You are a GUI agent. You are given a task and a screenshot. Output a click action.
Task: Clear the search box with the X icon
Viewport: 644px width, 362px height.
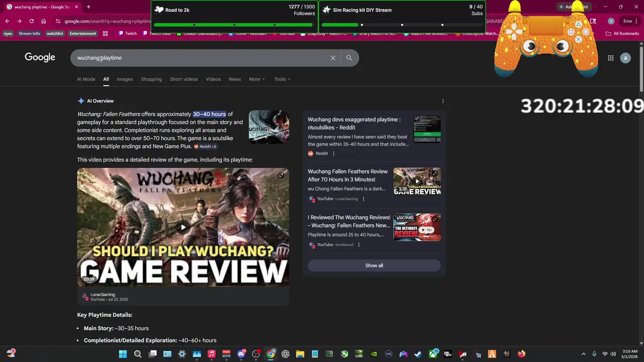pyautogui.click(x=333, y=58)
